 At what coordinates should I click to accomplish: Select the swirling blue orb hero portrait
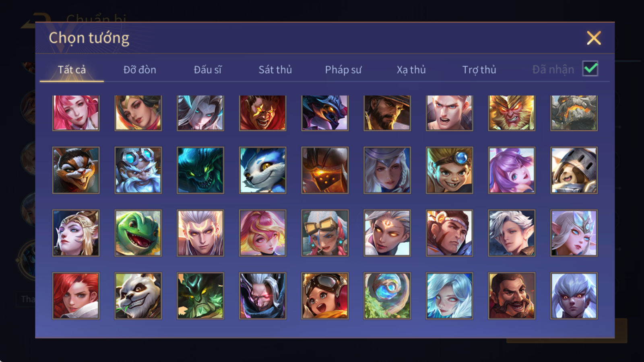point(387,296)
